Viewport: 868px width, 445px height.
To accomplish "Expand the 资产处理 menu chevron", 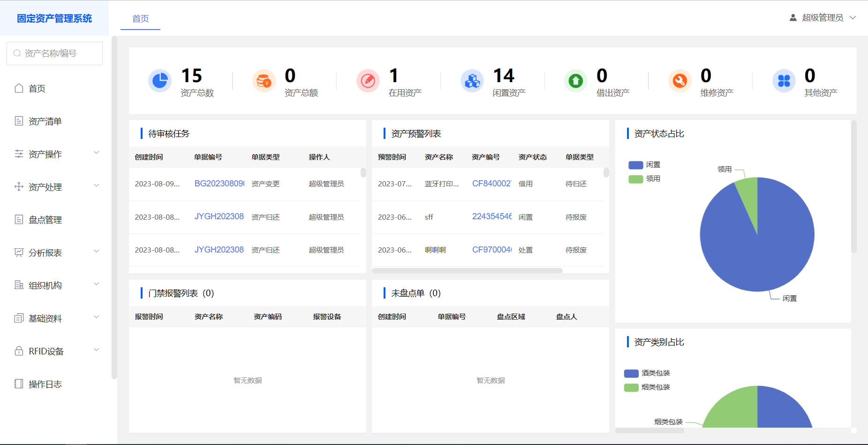I will click(97, 185).
